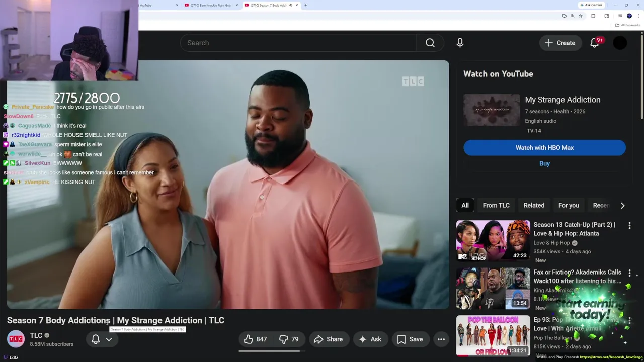Open more actions ellipsis under video
The image size is (644, 362).
point(441,339)
